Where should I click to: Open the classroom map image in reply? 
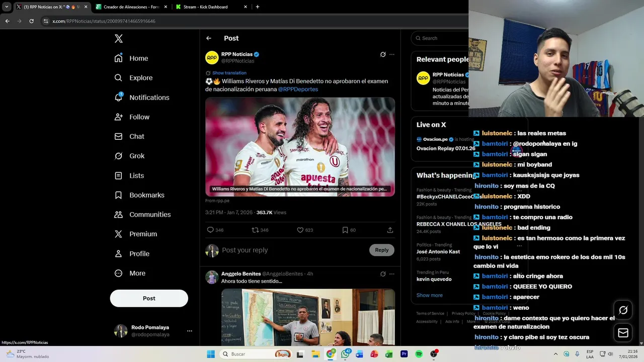[x=308, y=317]
